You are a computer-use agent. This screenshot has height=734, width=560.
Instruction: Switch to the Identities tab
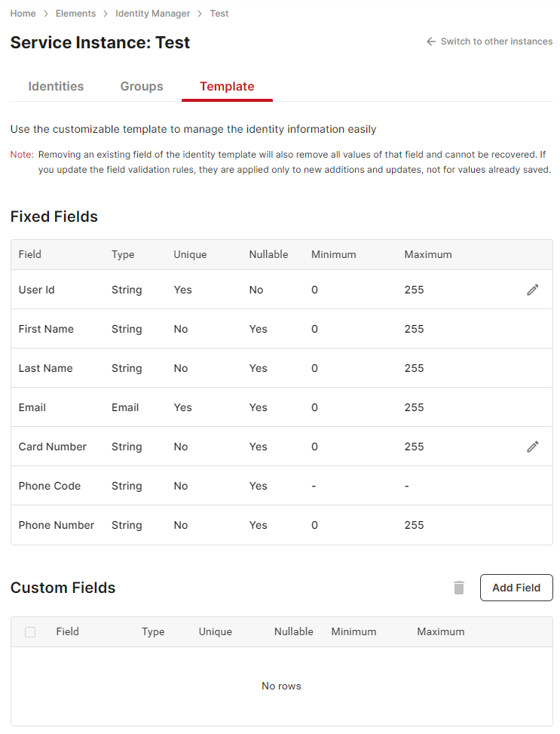(56, 86)
